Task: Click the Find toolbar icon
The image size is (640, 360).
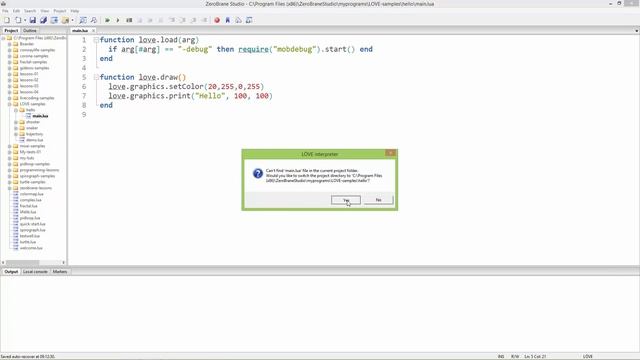Action: pos(83,20)
